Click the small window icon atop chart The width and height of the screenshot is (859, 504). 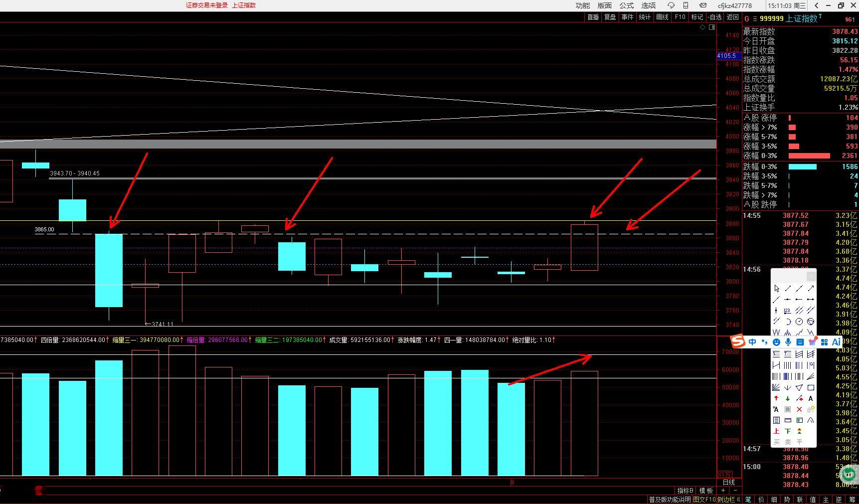[x=712, y=27]
